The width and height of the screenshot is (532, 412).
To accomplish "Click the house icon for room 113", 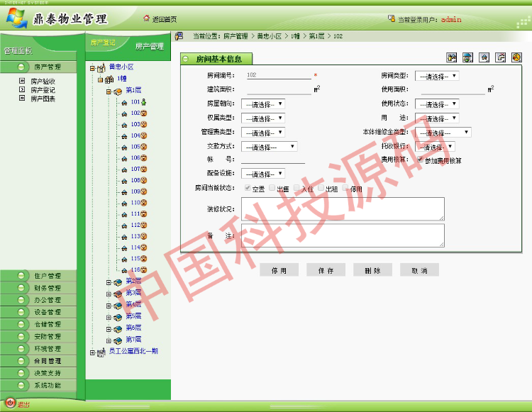I will pos(124,237).
